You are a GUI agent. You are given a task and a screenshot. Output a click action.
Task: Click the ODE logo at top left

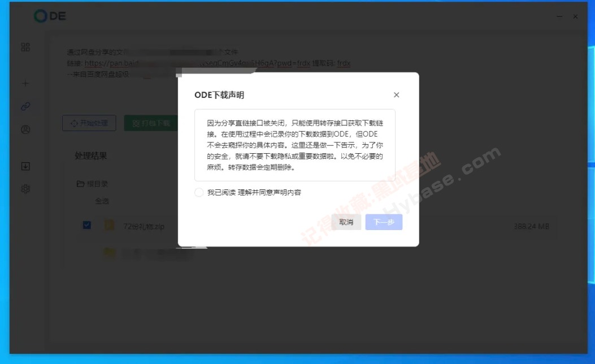pos(50,16)
